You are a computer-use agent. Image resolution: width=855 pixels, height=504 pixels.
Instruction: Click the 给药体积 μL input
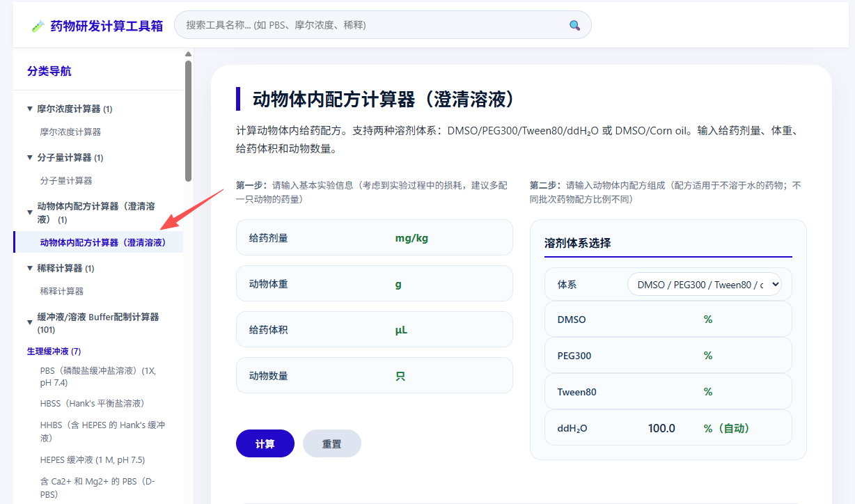click(375, 330)
